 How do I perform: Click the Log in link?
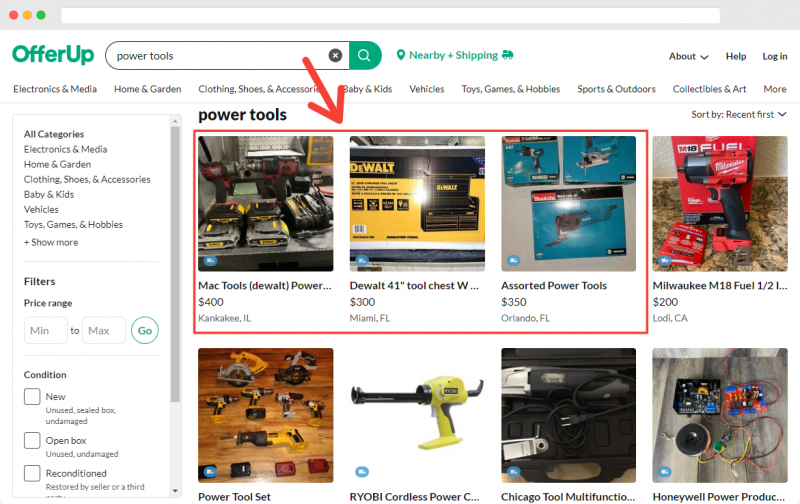pyautogui.click(x=774, y=56)
